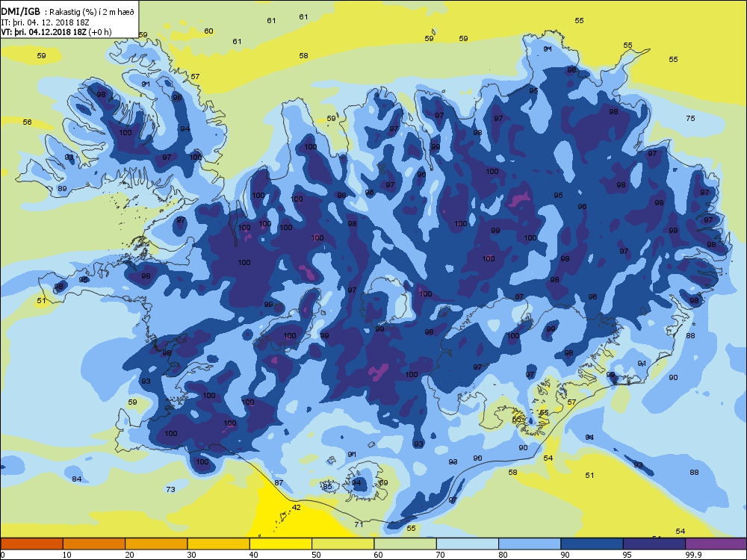The height and width of the screenshot is (560, 747).
Task: Click the pale green 60–70 legend swatch
Action: click(x=406, y=544)
